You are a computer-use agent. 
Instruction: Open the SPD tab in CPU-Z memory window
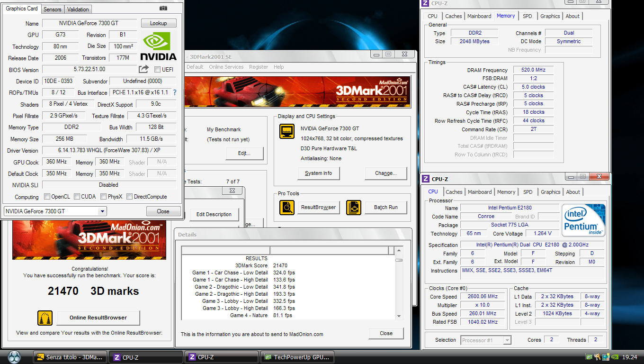pos(527,16)
